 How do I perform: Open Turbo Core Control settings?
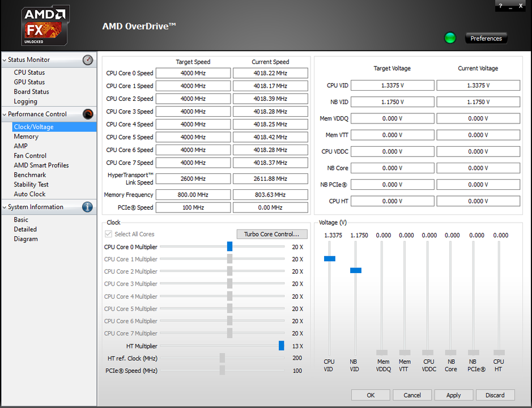tap(272, 234)
